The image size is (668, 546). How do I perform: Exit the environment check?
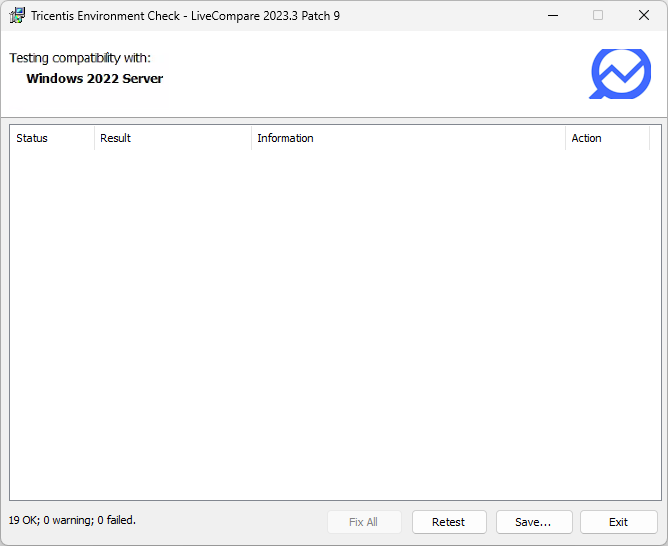(618, 522)
